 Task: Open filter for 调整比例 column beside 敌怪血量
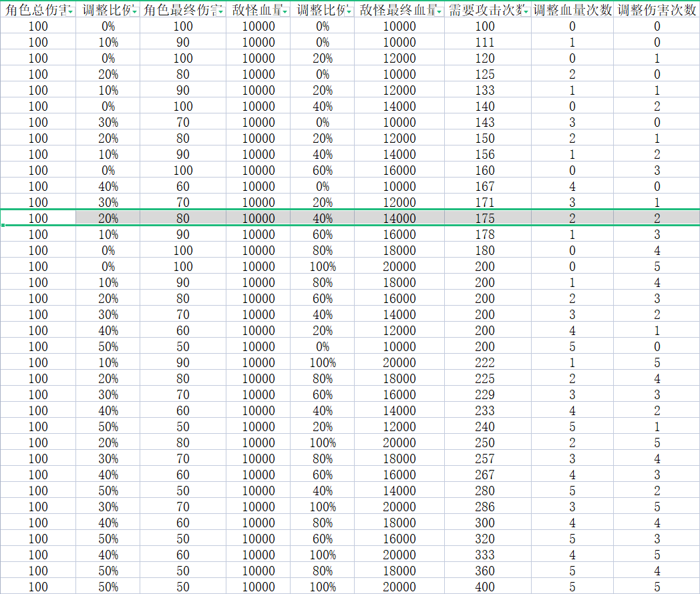(350, 12)
